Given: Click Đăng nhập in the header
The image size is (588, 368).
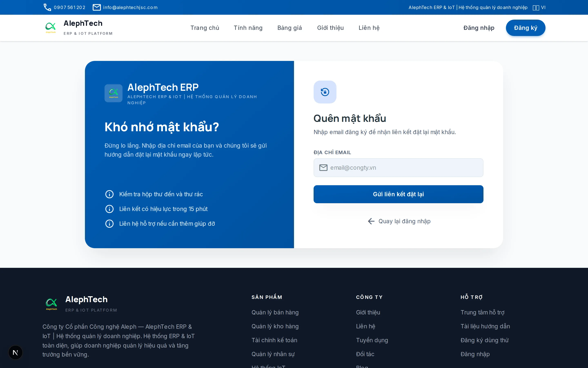Looking at the screenshot, I should (479, 28).
